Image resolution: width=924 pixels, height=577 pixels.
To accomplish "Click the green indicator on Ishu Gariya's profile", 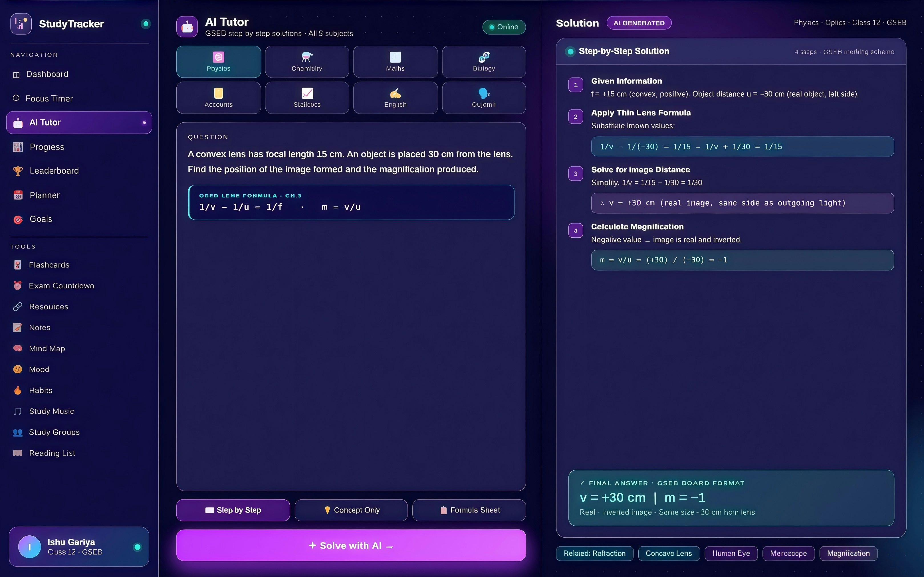I will 137,546.
